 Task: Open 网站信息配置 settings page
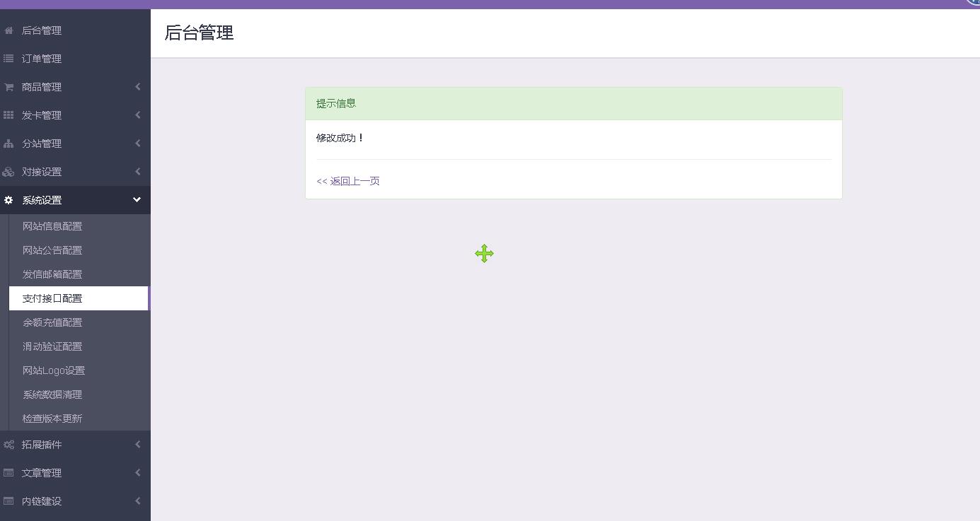click(52, 226)
